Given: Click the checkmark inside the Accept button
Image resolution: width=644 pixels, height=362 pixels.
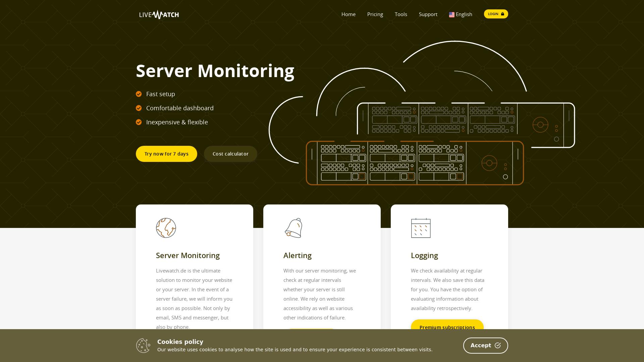Looking at the screenshot, I should 497,345.
